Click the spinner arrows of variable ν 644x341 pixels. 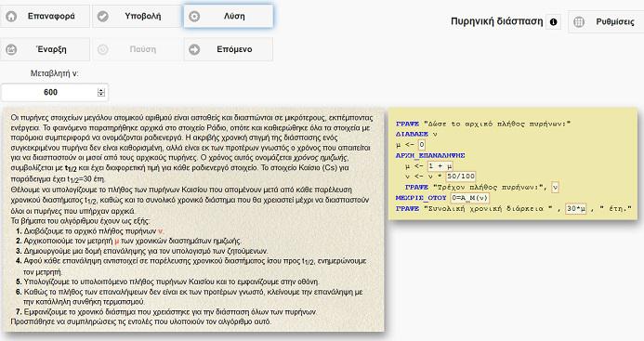tap(101, 92)
